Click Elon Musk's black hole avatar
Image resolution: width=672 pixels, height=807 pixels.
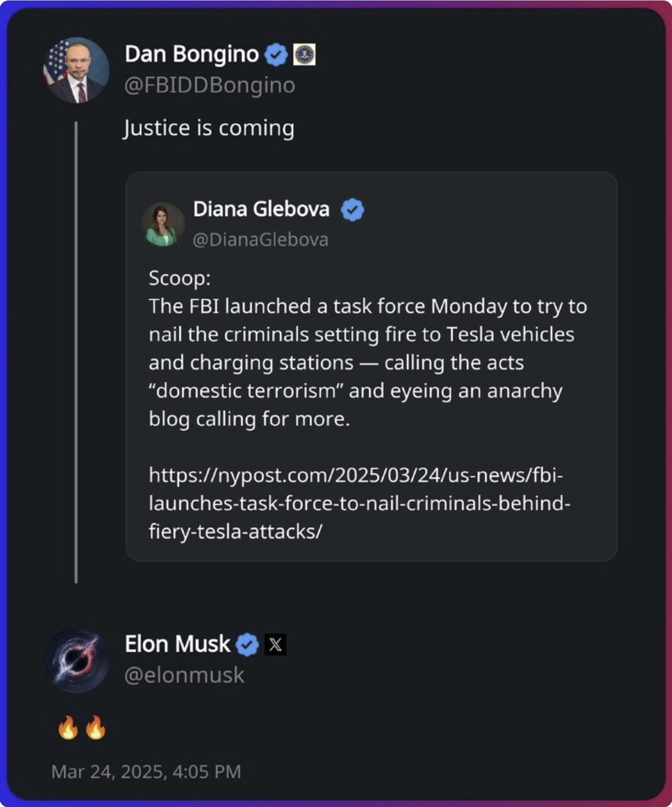[x=77, y=660]
